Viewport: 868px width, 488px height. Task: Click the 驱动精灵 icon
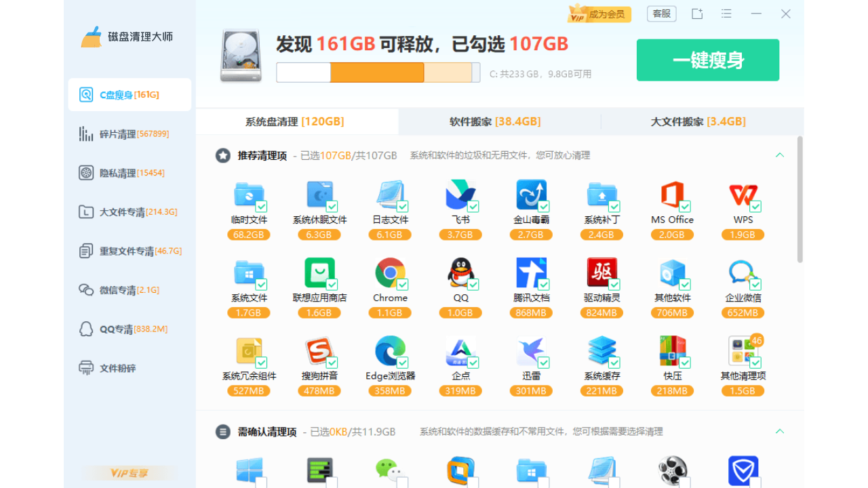point(601,273)
